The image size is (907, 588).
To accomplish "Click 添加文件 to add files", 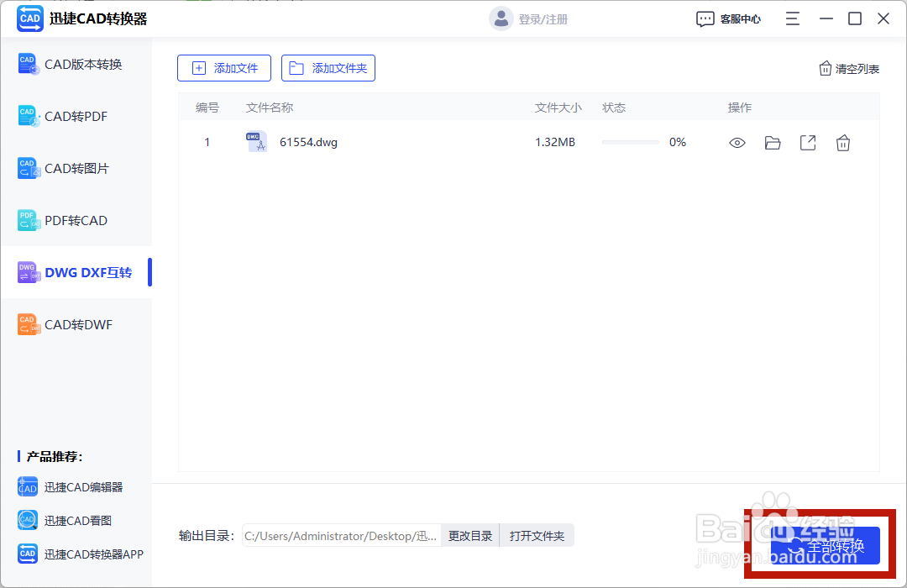I will (x=224, y=68).
